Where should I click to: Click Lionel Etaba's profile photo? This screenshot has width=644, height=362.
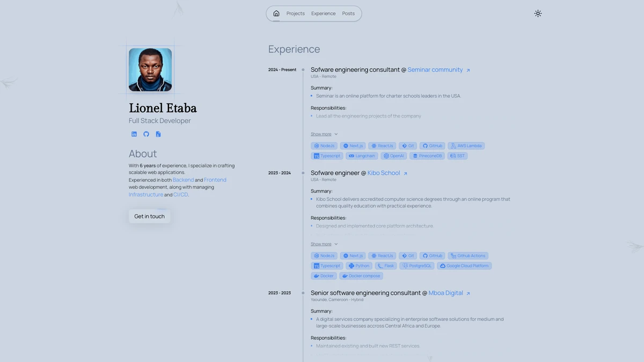pos(150,70)
